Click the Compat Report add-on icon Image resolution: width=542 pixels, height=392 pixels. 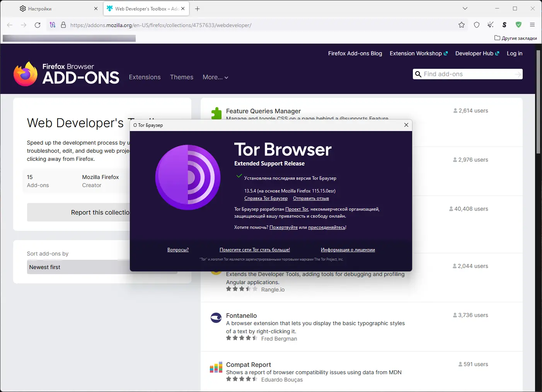tap(216, 367)
